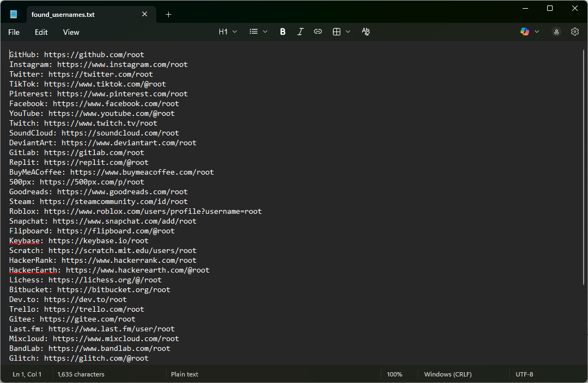
Task: Open the Copilot dropdown chevron
Action: (x=537, y=32)
